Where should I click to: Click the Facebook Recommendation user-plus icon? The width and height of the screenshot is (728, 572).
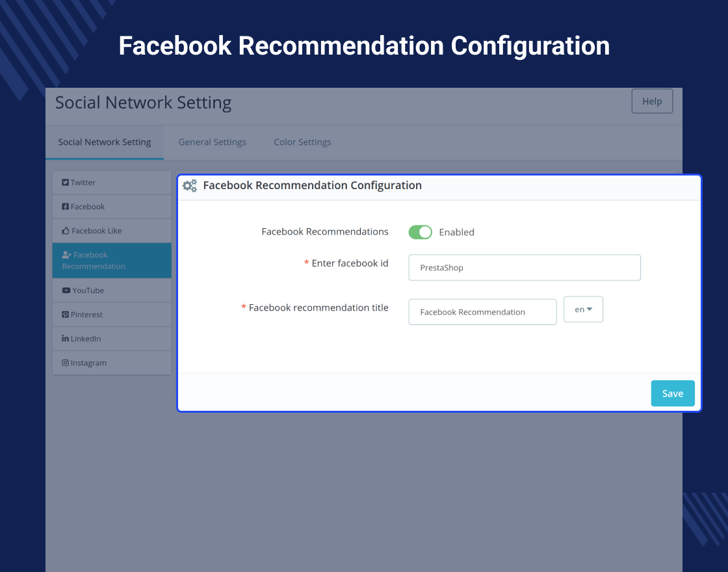(x=67, y=255)
